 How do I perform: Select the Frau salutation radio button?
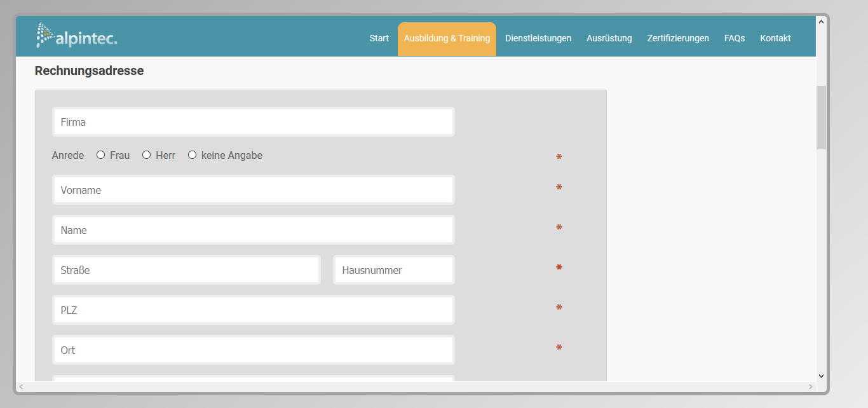click(100, 155)
